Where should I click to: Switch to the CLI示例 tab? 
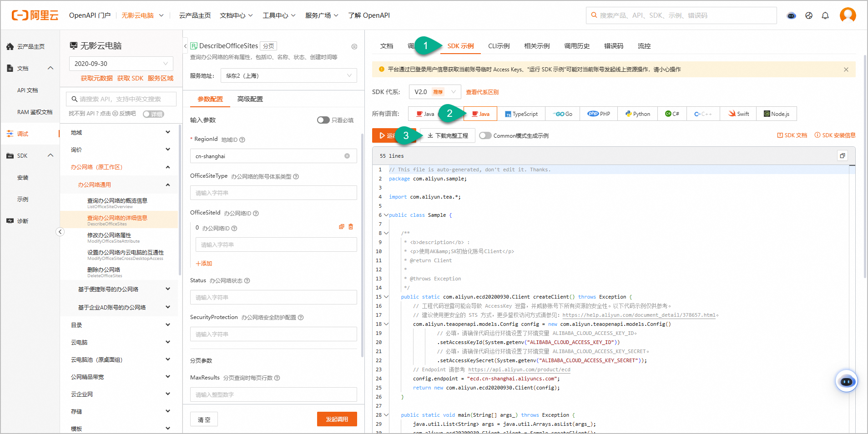pyautogui.click(x=499, y=46)
